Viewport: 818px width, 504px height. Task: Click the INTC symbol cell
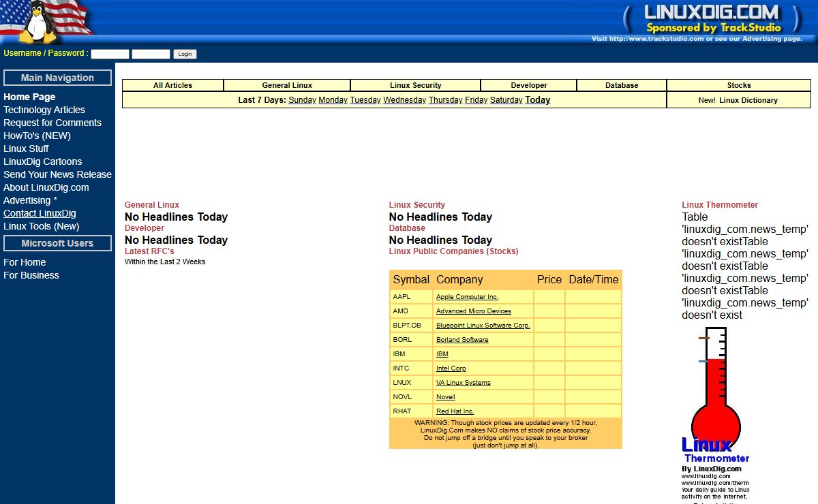411,368
